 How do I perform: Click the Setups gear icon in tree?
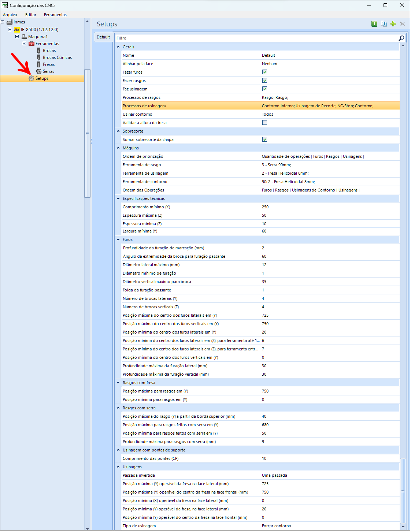[x=32, y=78]
